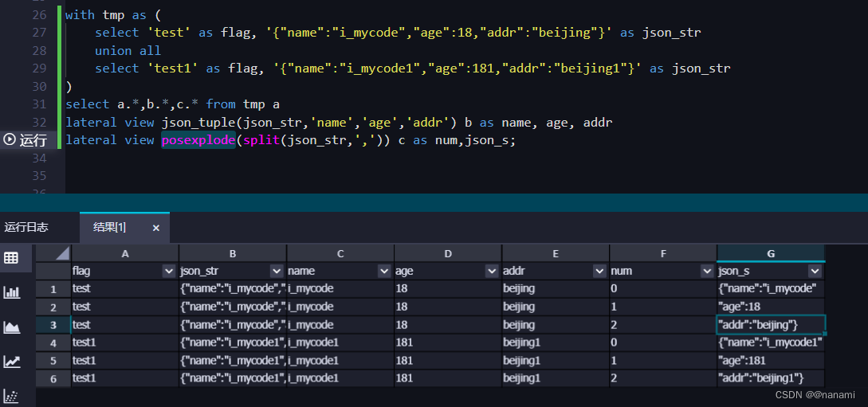
Task: Switch to bar chart view icon
Action: 12,292
